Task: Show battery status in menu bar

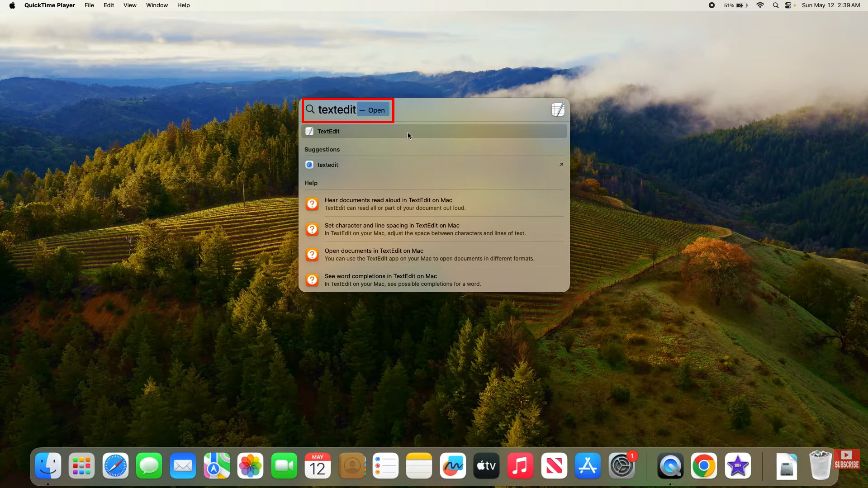Action: click(736, 5)
